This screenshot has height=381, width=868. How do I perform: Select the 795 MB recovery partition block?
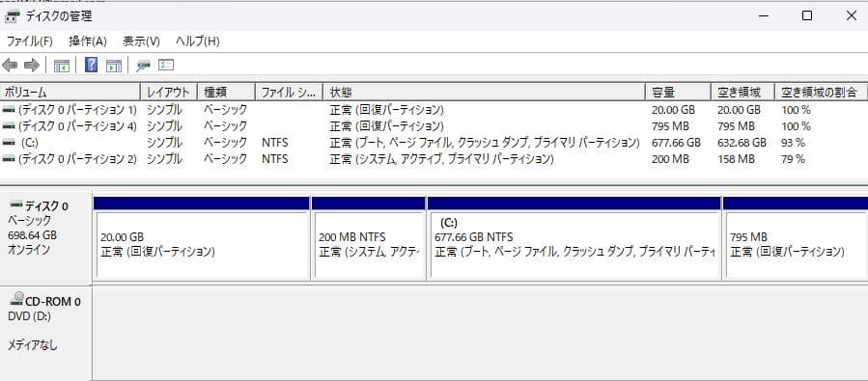[796, 238]
